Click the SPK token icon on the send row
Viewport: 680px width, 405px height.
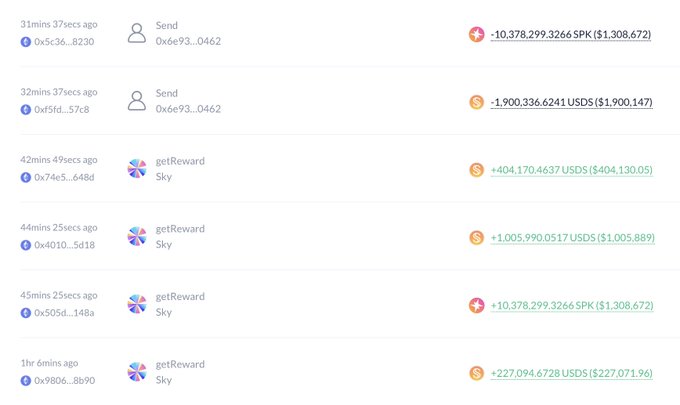[x=477, y=34]
